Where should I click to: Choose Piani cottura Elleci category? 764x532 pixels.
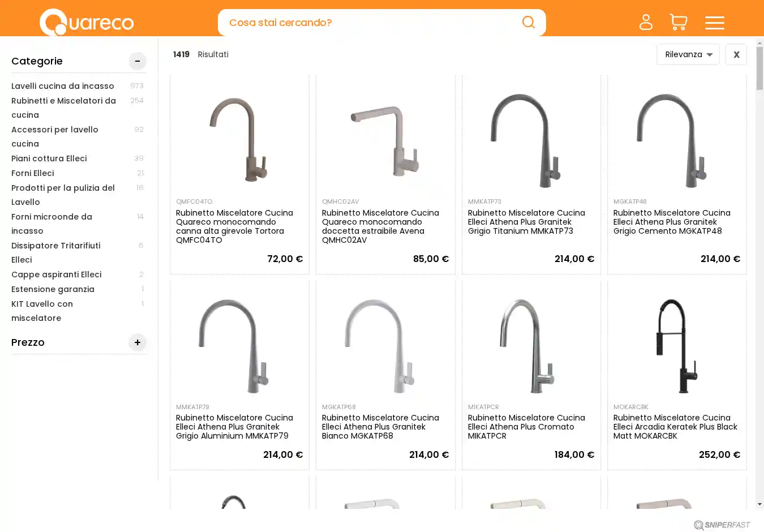pyautogui.click(x=49, y=158)
